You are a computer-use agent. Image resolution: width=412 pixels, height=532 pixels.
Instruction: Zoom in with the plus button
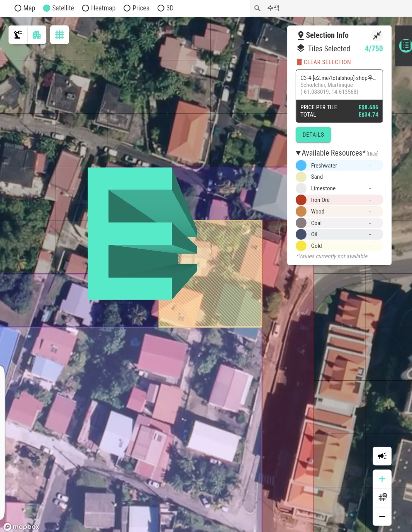pyautogui.click(x=382, y=479)
